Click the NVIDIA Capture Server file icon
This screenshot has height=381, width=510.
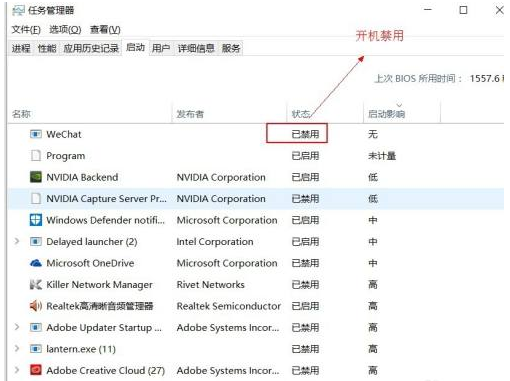tap(36, 199)
